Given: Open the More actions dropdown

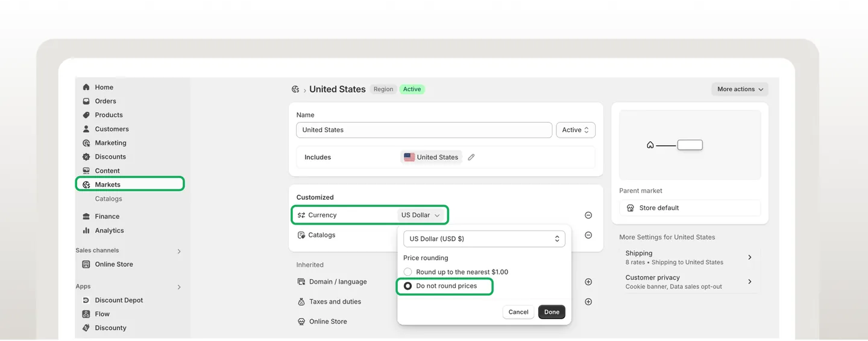Looking at the screenshot, I should point(740,89).
